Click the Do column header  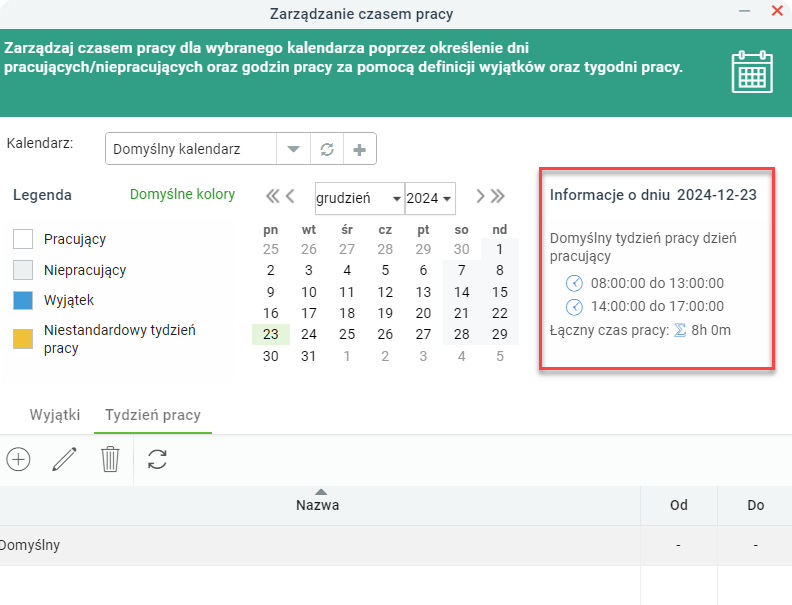pos(755,505)
